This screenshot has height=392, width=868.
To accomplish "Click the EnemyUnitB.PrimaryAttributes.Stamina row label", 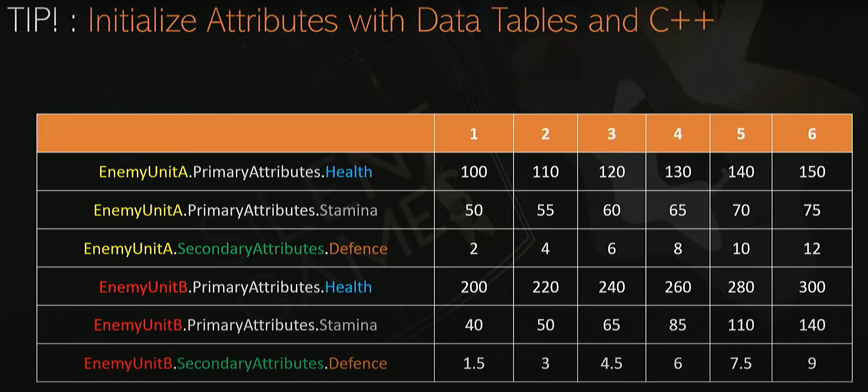I will coord(235,325).
